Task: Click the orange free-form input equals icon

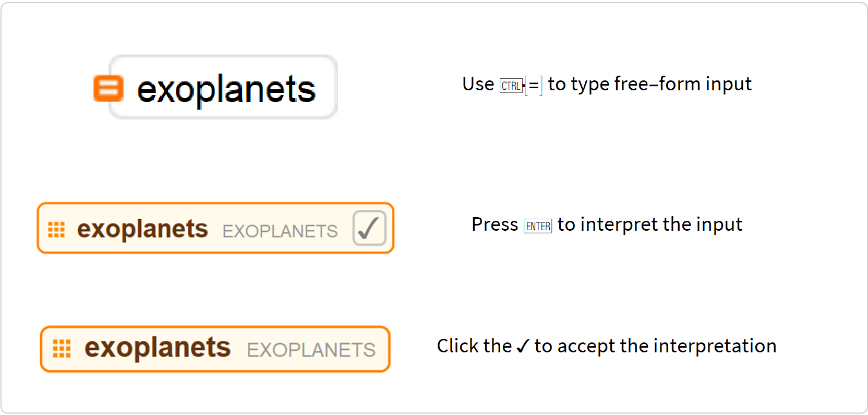Action: 108,88
